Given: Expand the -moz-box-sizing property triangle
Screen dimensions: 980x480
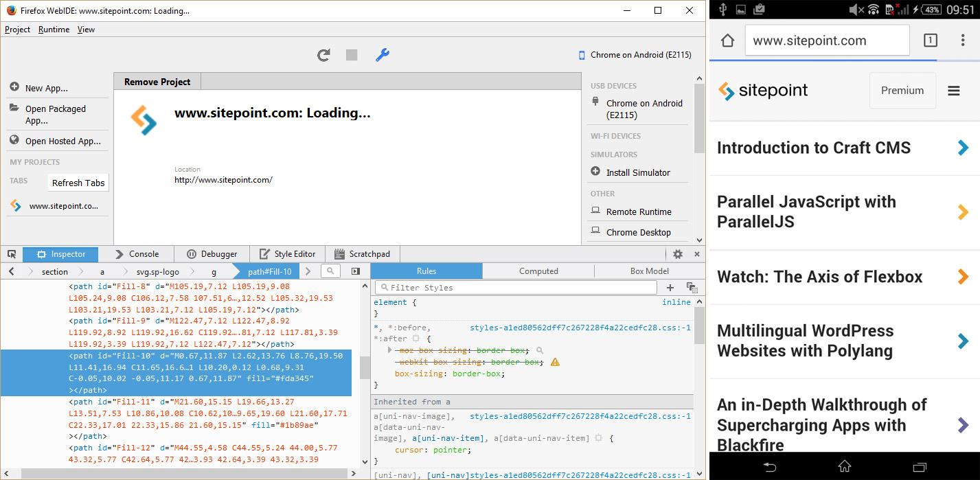Looking at the screenshot, I should [390, 350].
